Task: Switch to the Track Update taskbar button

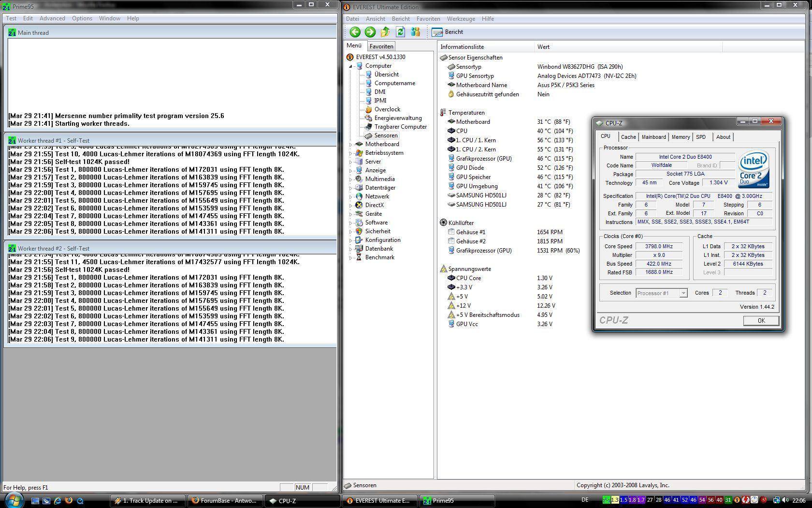Action: click(147, 501)
